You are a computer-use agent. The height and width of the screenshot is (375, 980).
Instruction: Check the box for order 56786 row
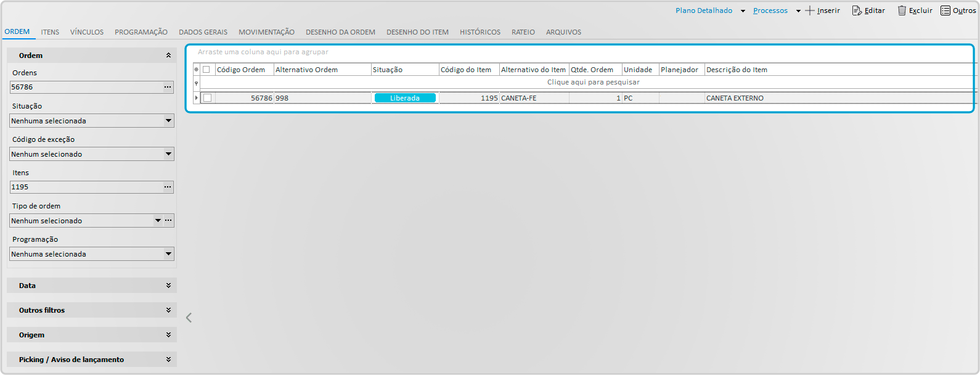pyautogui.click(x=207, y=98)
